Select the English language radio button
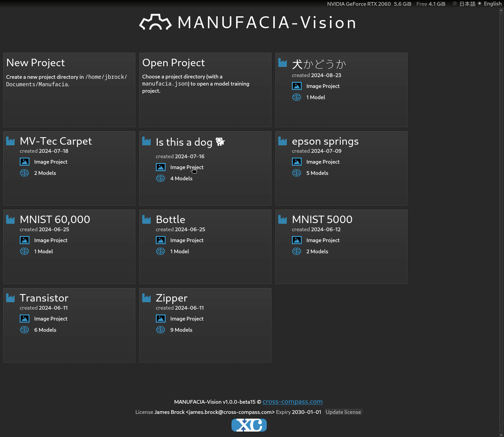Image resolution: width=504 pixels, height=437 pixels. tap(480, 3)
